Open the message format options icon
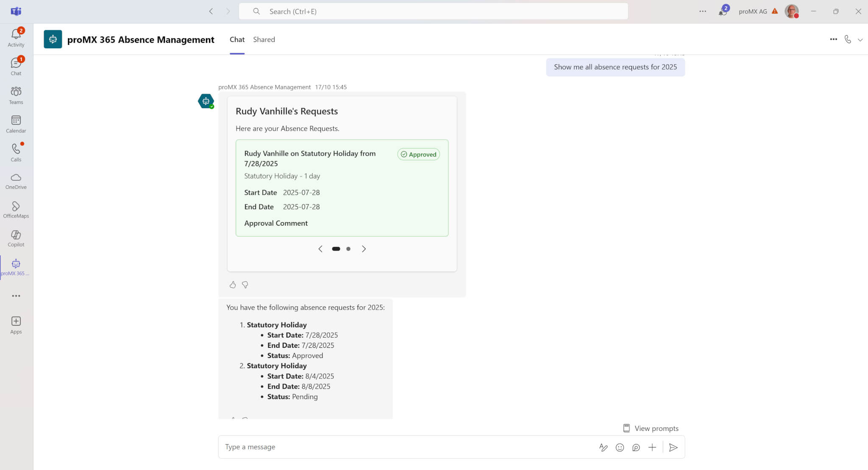868x470 pixels. [603, 447]
